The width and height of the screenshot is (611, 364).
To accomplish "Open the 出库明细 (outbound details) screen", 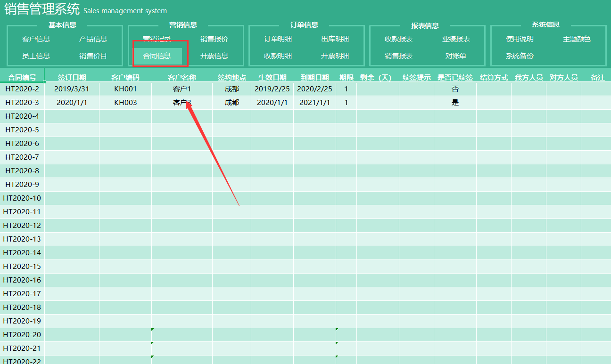I will (x=334, y=39).
